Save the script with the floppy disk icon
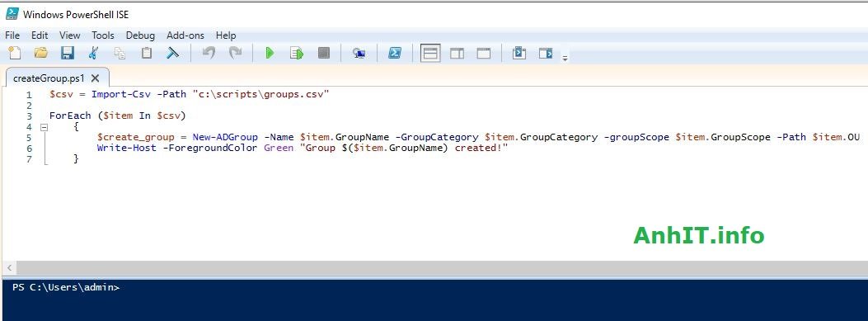Screen dimensions: 868x321 coord(67,53)
